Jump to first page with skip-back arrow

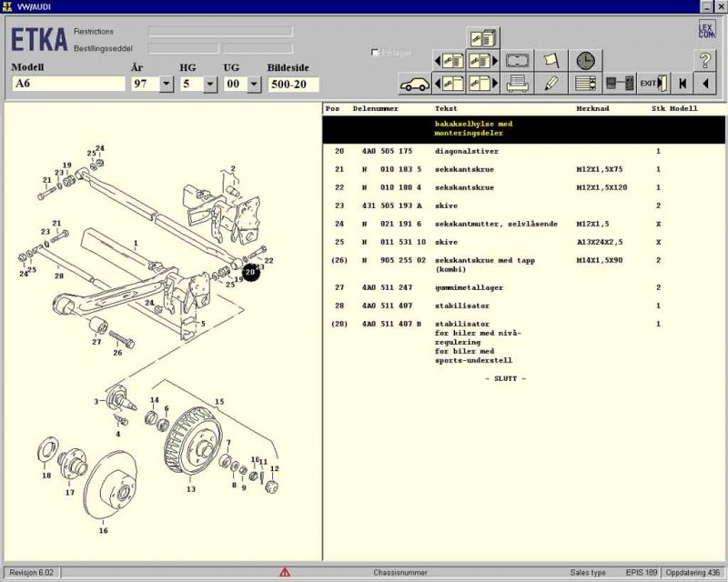point(682,84)
